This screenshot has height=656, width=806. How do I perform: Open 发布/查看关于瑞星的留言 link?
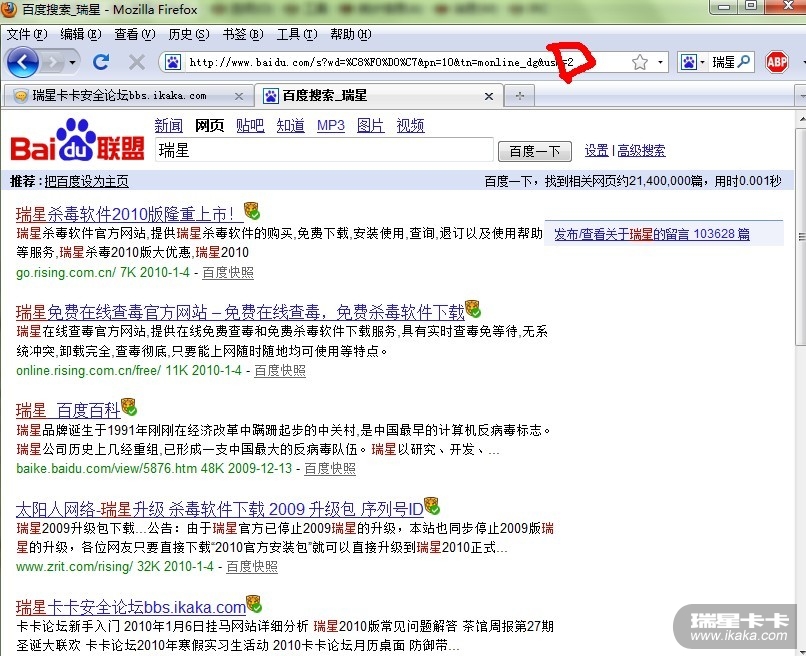[651, 234]
